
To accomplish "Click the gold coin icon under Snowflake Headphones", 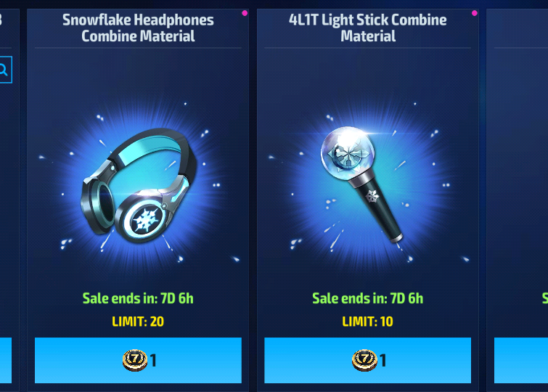I will tap(135, 360).
